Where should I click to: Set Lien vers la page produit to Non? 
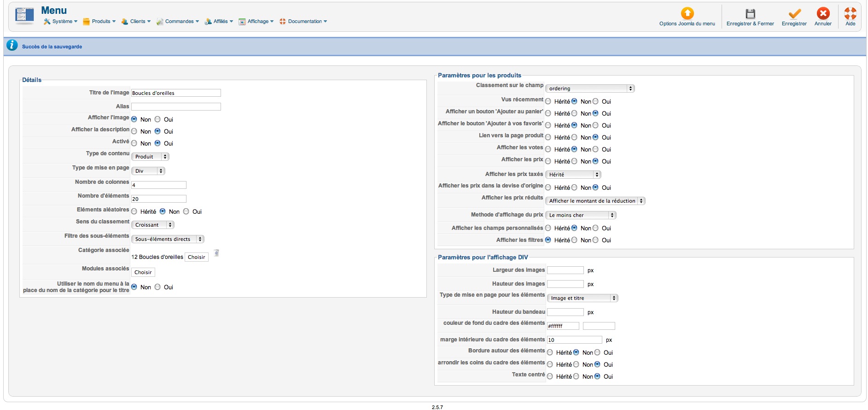pyautogui.click(x=574, y=137)
